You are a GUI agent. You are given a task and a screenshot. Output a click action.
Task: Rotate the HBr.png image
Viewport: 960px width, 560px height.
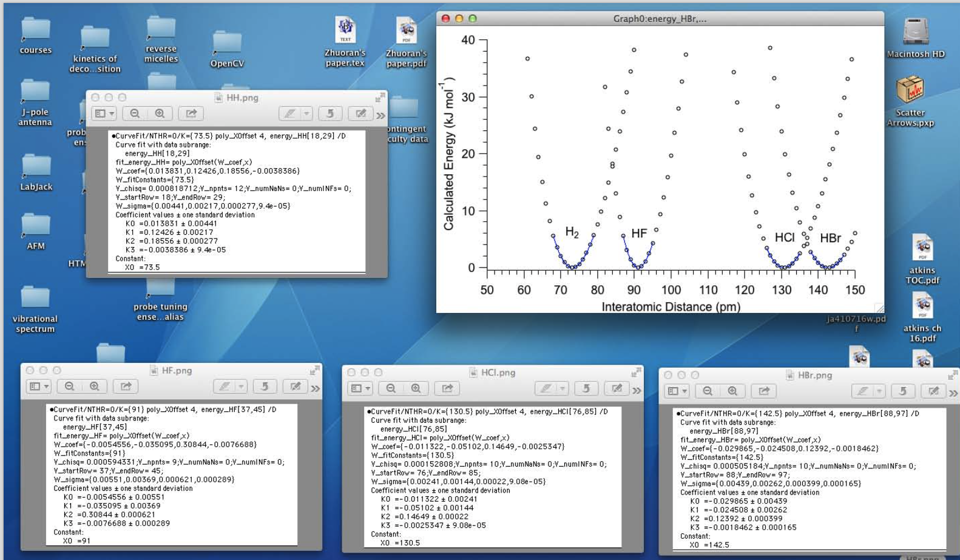903,391
